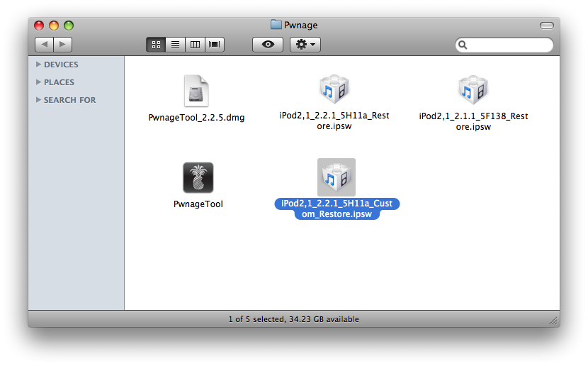This screenshot has width=588, height=366.
Task: Switch to column view mode
Action: click(195, 45)
